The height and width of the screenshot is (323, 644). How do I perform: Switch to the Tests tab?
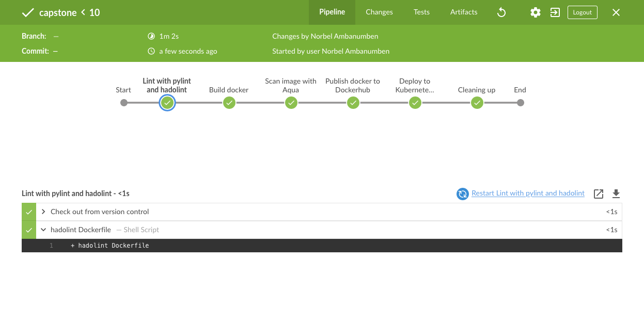[421, 12]
